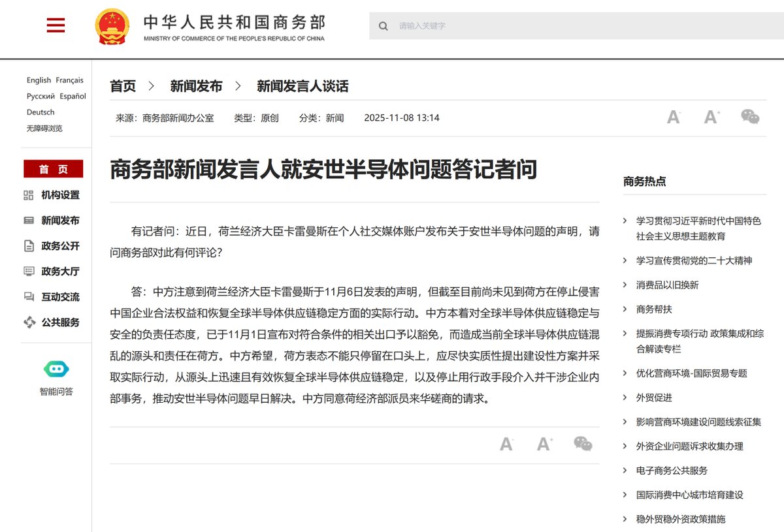Screen dimensions: 784x532
Task: Open 国际消费中心城市培育建设 link
Action: [x=690, y=495]
